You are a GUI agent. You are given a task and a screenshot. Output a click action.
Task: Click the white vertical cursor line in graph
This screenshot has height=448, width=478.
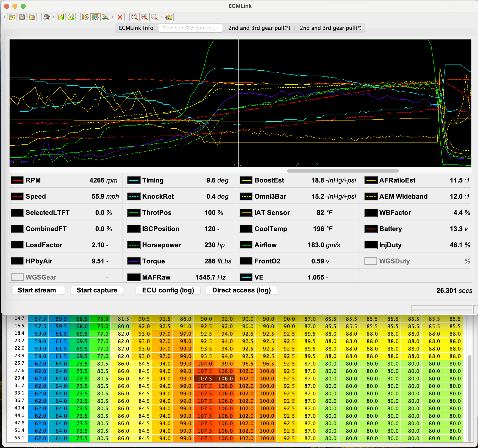tap(238, 103)
